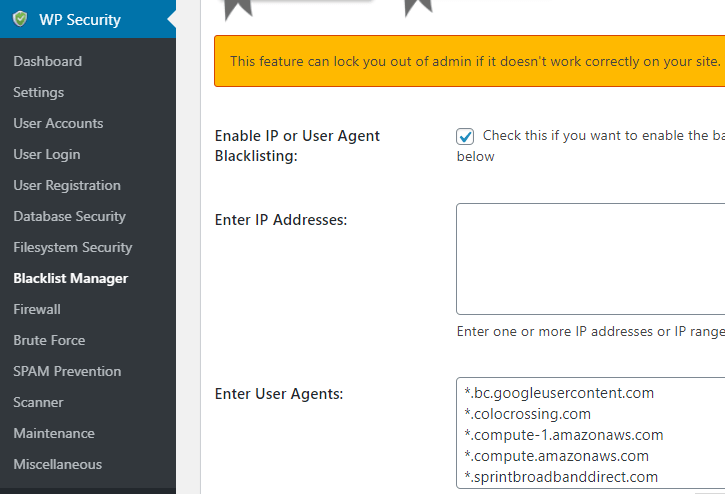Open the Maintenance section
The image size is (725, 494).
click(54, 433)
